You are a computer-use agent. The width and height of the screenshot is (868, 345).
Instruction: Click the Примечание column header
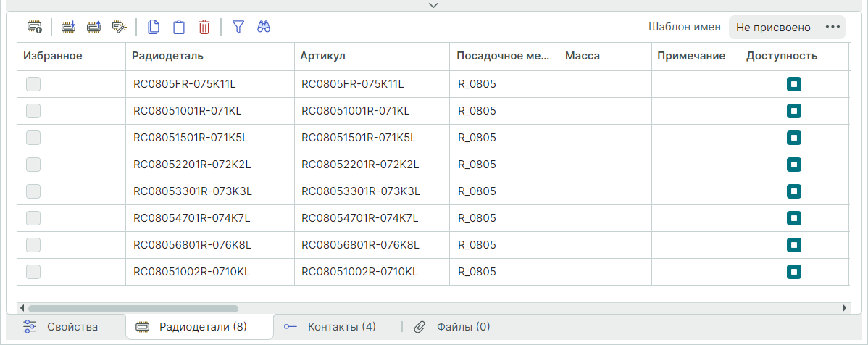point(696,56)
